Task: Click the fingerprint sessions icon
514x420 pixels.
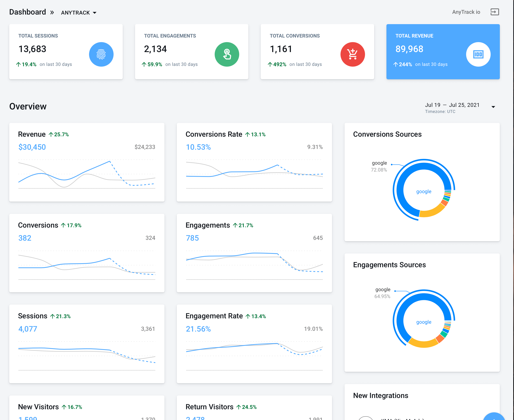Action: tap(101, 54)
